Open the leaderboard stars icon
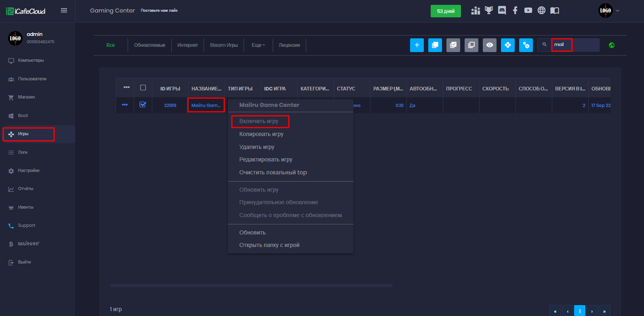The image size is (644, 316). (x=476, y=10)
